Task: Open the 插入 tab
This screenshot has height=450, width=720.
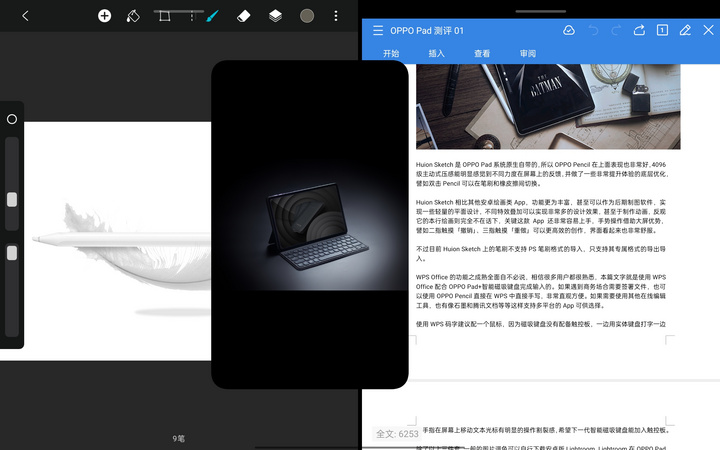Action: coord(436,53)
